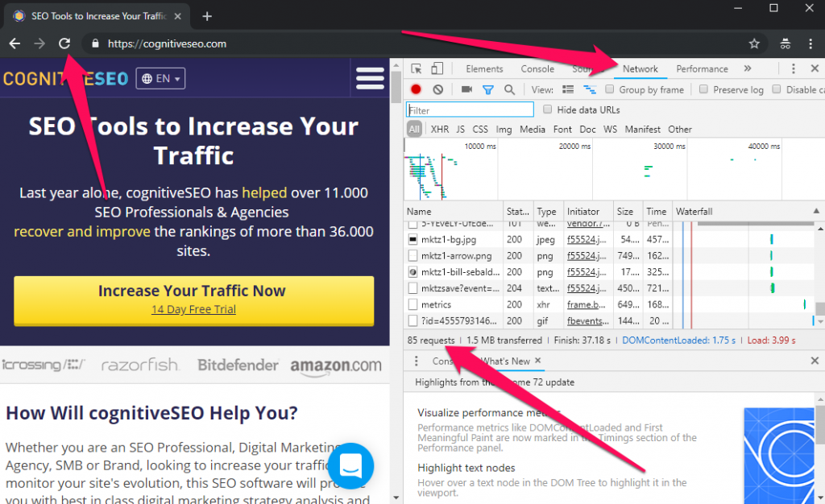
Task: Filter requests by JS
Action: point(460,130)
